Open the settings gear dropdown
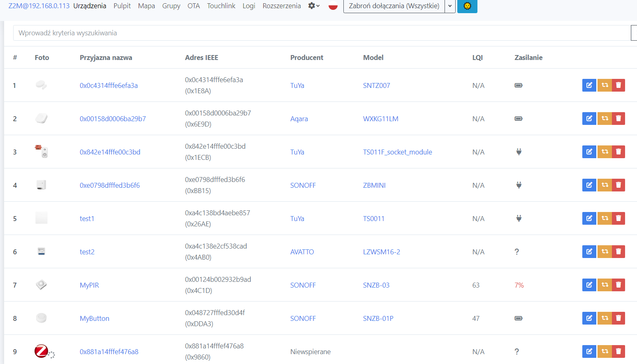Screen dimensions: 637x364 314,6
